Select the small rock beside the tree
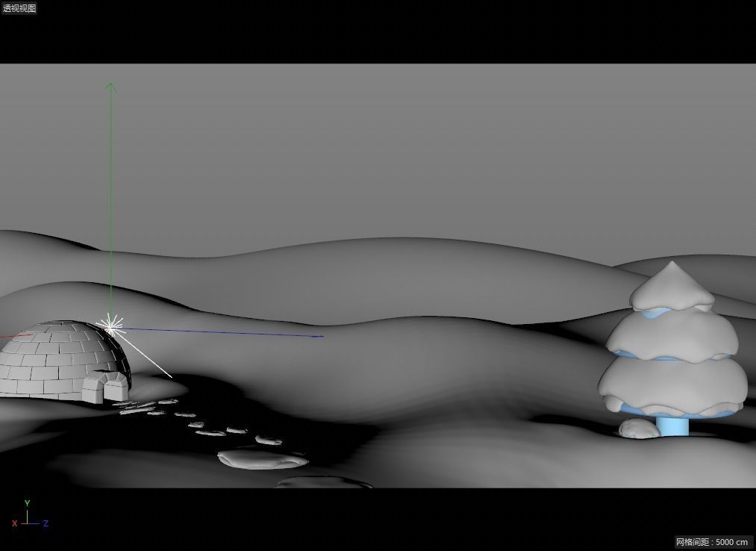Screen dimensions: 756x551 click(639, 429)
